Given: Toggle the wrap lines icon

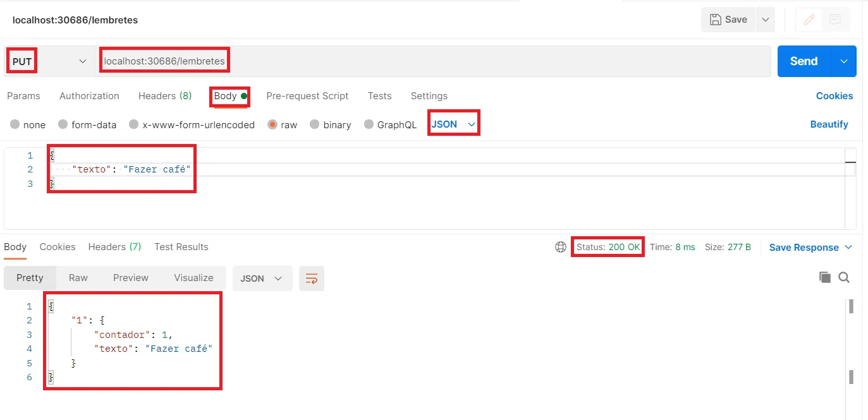Looking at the screenshot, I should point(312,279).
